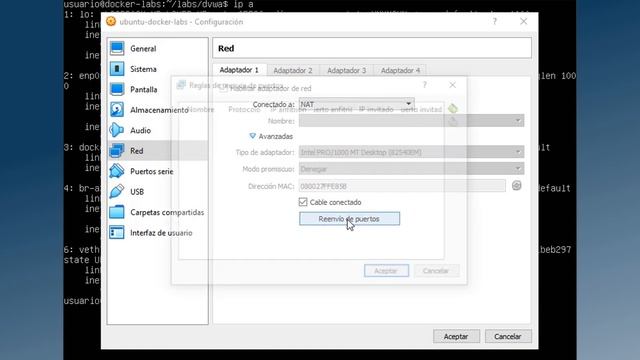Image resolution: width=640 pixels, height=360 pixels.
Task: Click the Dirección MAC input field
Action: coord(402,186)
